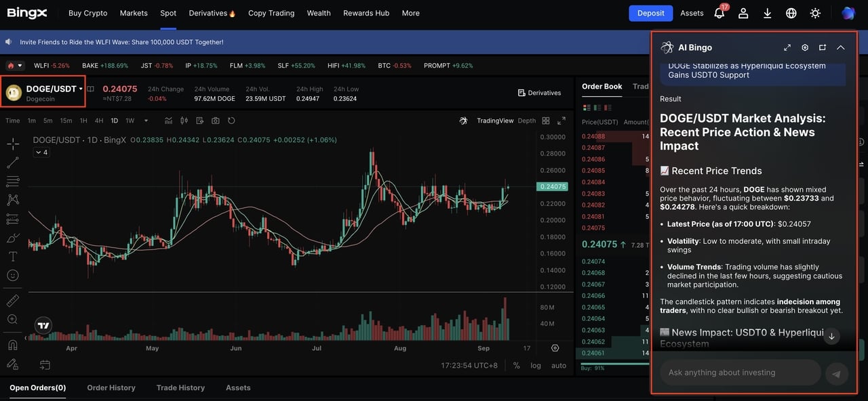Viewport: 868px width, 401px height.
Task: Open the more time intervals dropdown
Action: 146,121
